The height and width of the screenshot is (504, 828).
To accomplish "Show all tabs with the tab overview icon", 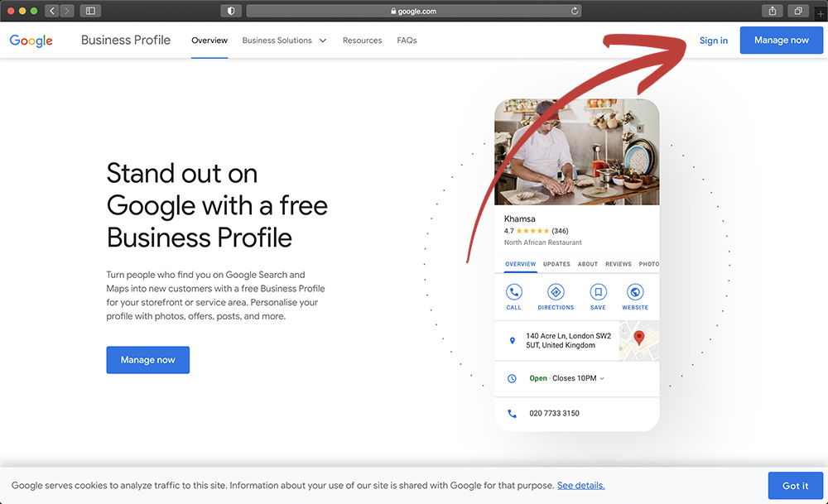I will (798, 11).
